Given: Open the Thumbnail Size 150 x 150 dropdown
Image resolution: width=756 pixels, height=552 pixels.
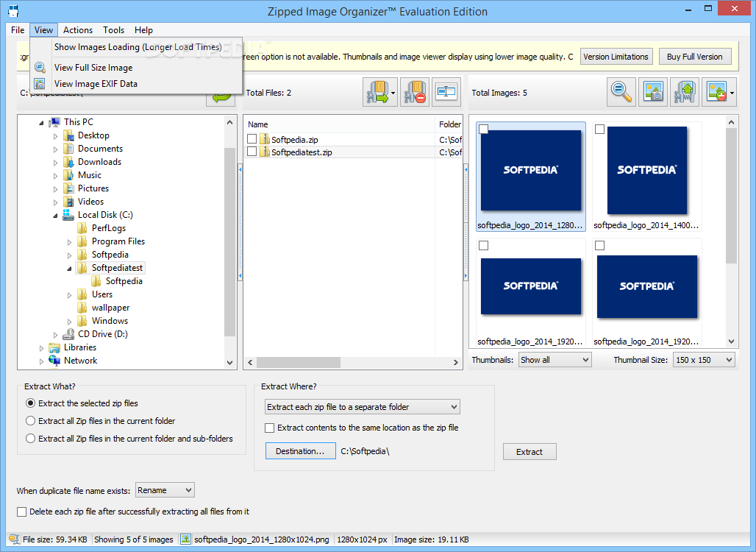Looking at the screenshot, I should [704, 359].
